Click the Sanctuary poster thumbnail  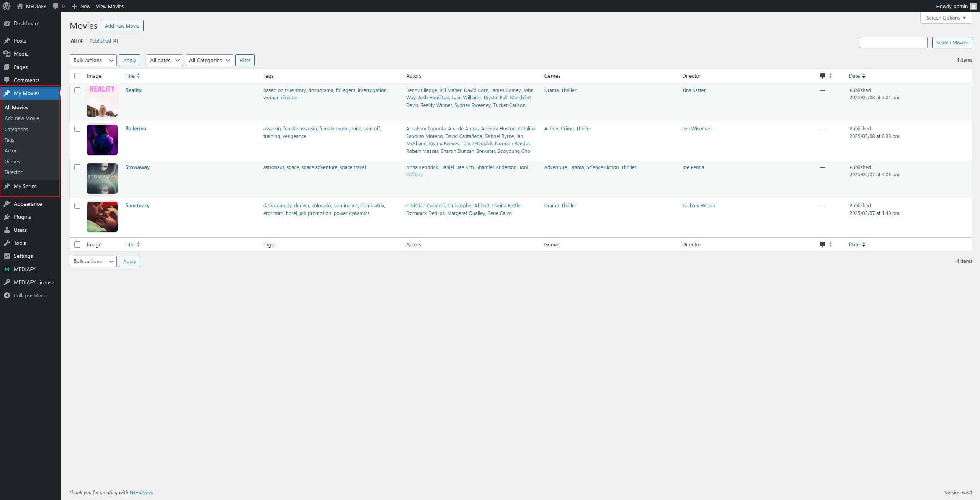point(102,217)
